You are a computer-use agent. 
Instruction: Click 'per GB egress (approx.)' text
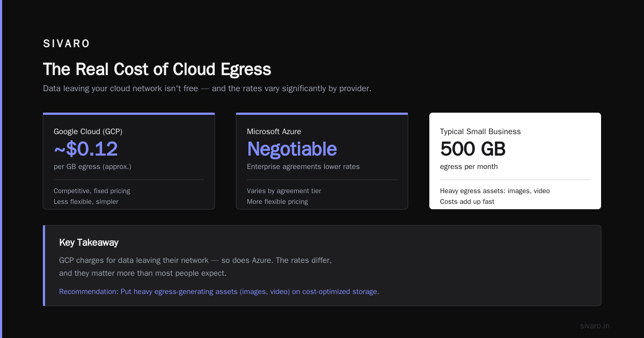92,167
